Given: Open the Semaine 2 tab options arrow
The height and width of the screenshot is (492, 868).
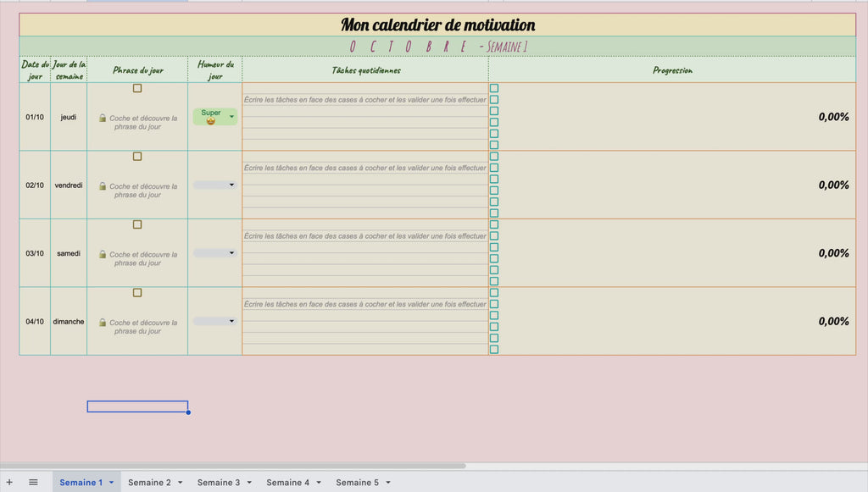Looking at the screenshot, I should 180,482.
